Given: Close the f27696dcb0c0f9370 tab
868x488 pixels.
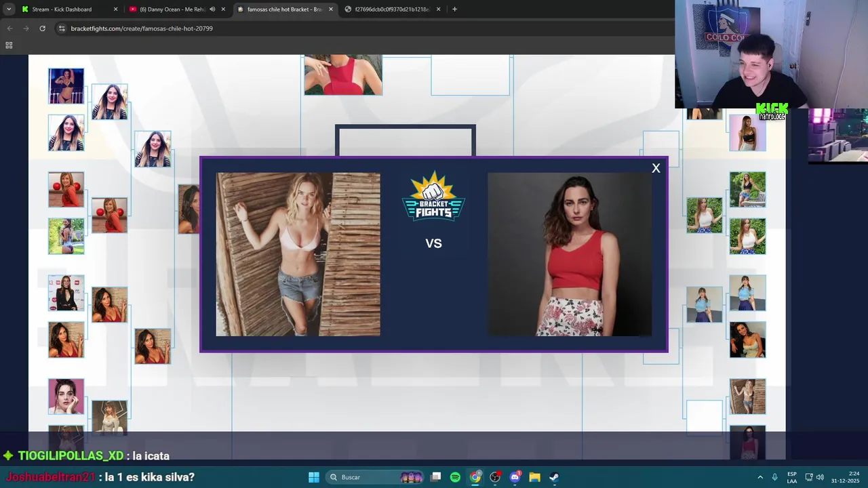Looking at the screenshot, I should tap(439, 9).
